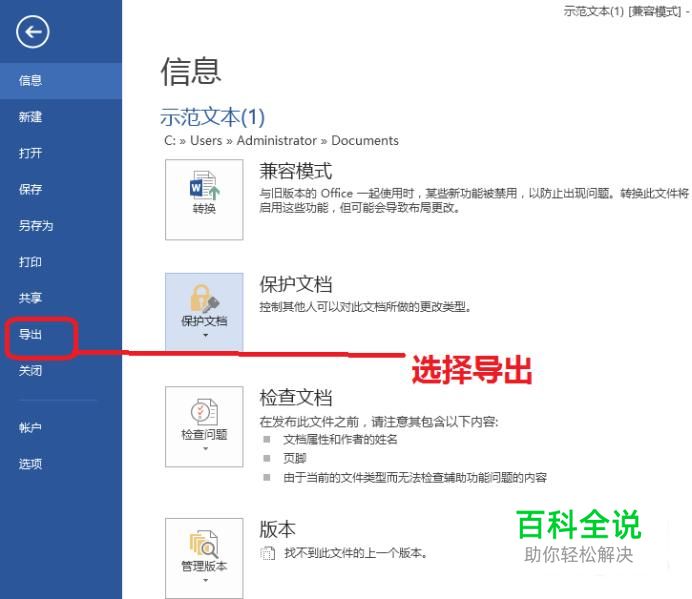Viewport: 692px width, 599px height.
Task: Click the Administrator path segment
Action: tap(277, 140)
